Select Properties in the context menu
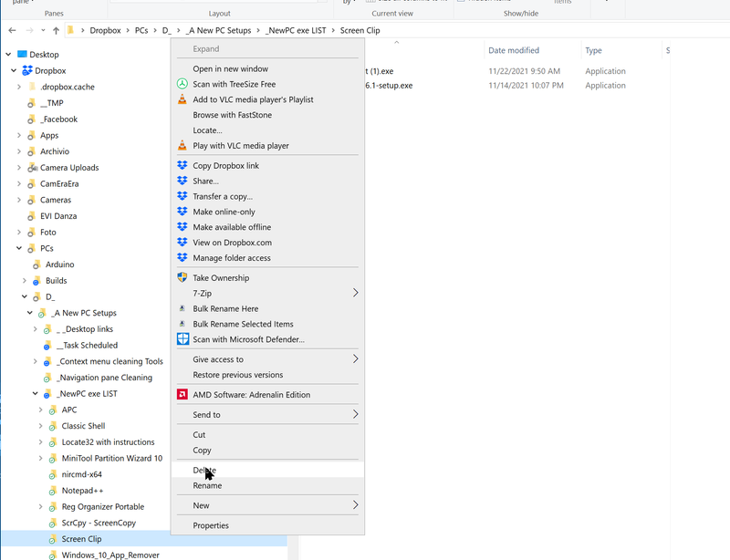The image size is (730, 560). [211, 525]
